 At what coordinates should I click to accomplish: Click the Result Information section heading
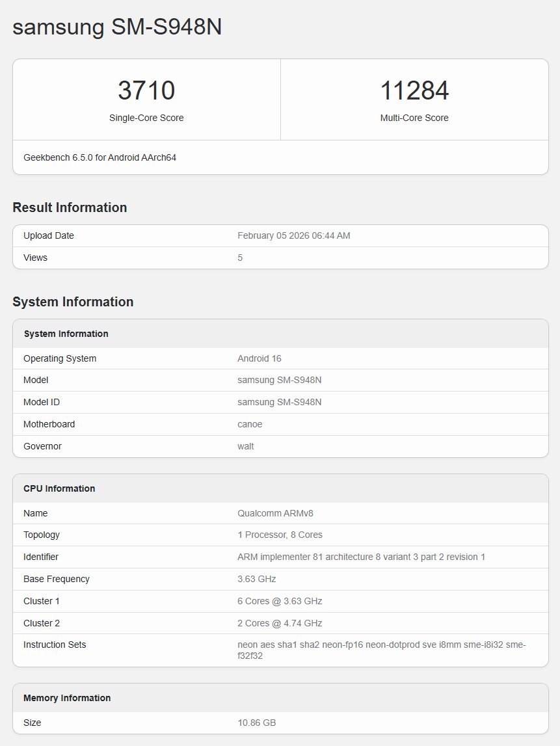[70, 207]
